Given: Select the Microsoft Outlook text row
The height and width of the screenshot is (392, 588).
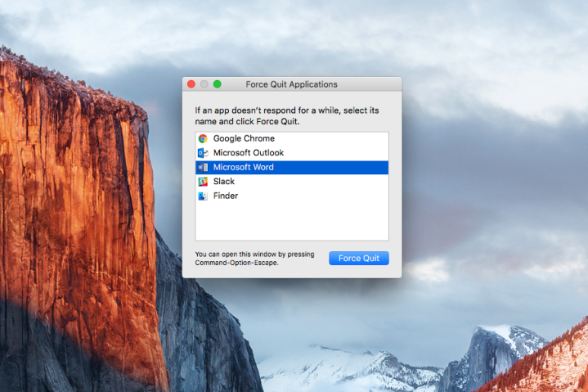Looking at the screenshot, I should (249, 153).
